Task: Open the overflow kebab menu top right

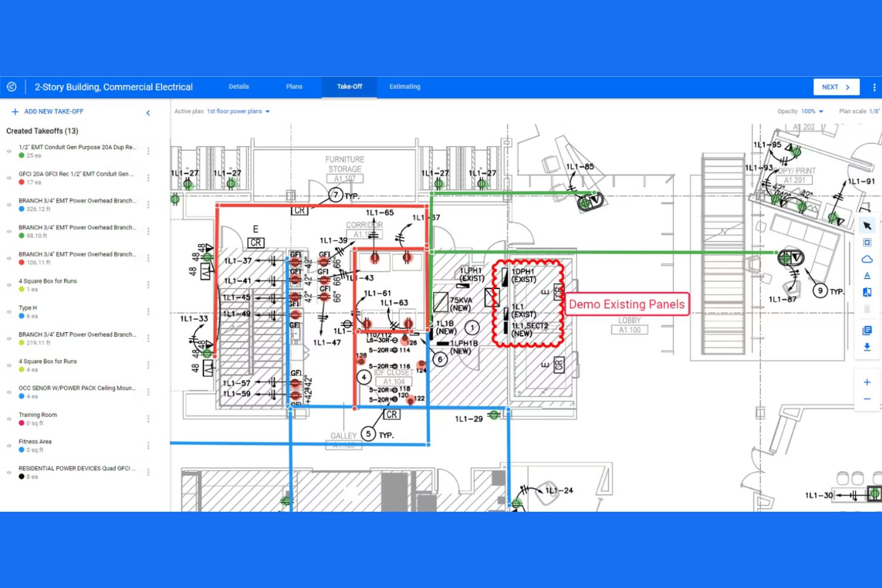Action: coord(874,87)
